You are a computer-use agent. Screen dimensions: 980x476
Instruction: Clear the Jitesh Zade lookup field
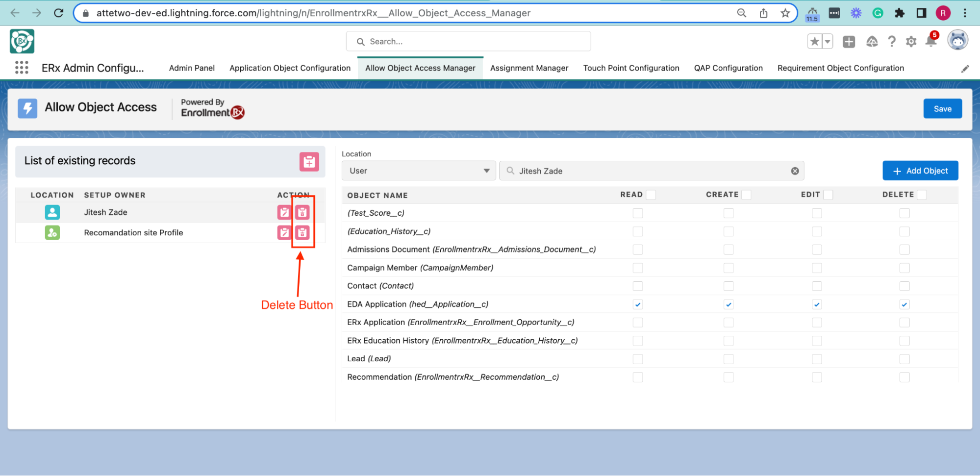(x=795, y=171)
